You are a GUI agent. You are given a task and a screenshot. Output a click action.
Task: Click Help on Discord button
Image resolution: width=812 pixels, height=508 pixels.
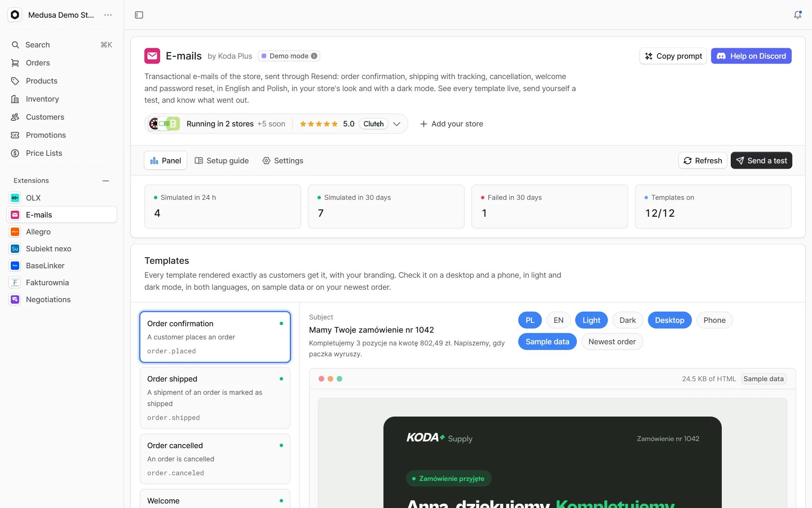click(751, 56)
